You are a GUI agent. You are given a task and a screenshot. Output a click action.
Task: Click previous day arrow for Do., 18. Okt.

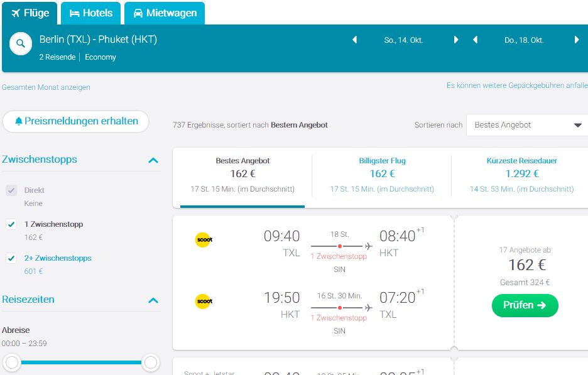tap(475, 40)
